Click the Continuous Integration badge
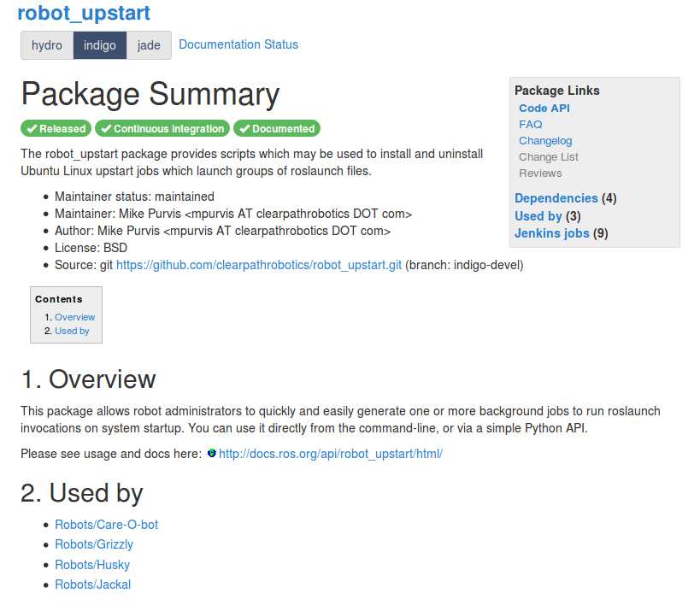Screen dimensions: 700x611 (162, 128)
